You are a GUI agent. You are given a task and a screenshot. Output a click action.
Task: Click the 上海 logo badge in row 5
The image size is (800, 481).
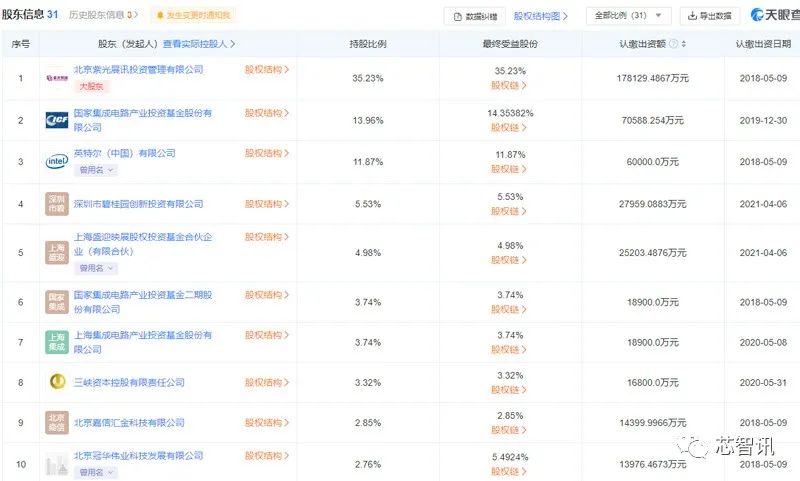tap(57, 252)
